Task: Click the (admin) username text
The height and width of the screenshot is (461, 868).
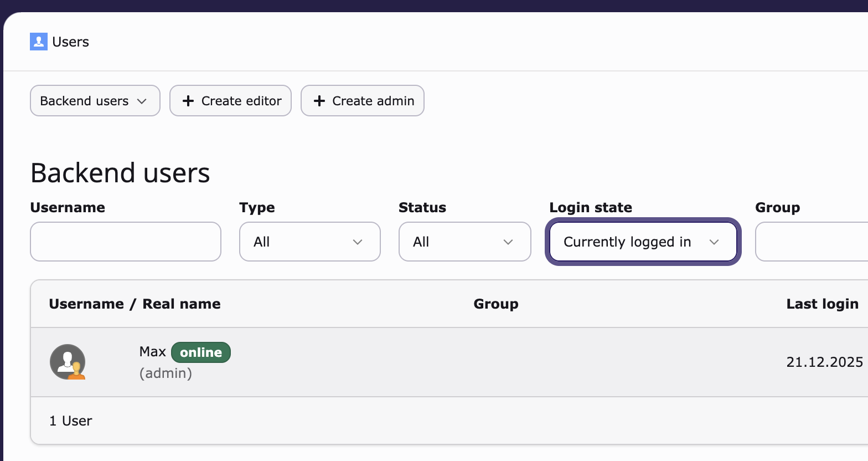Action: 166,373
